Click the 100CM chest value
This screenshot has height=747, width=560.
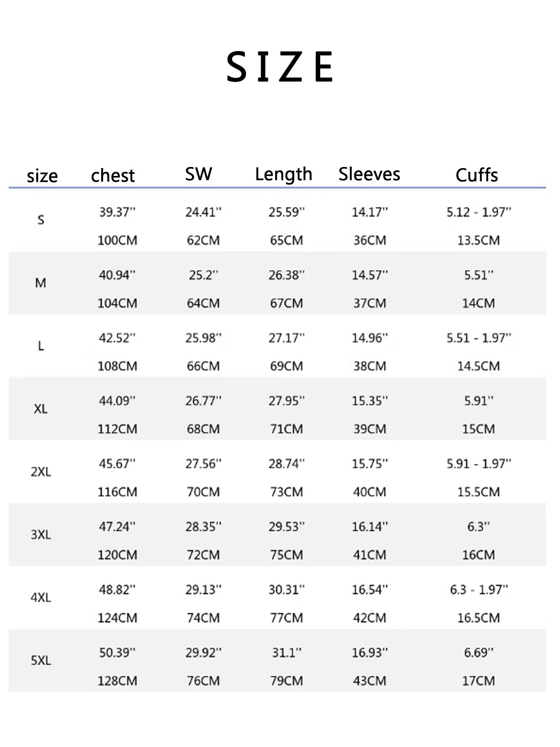[x=117, y=240]
